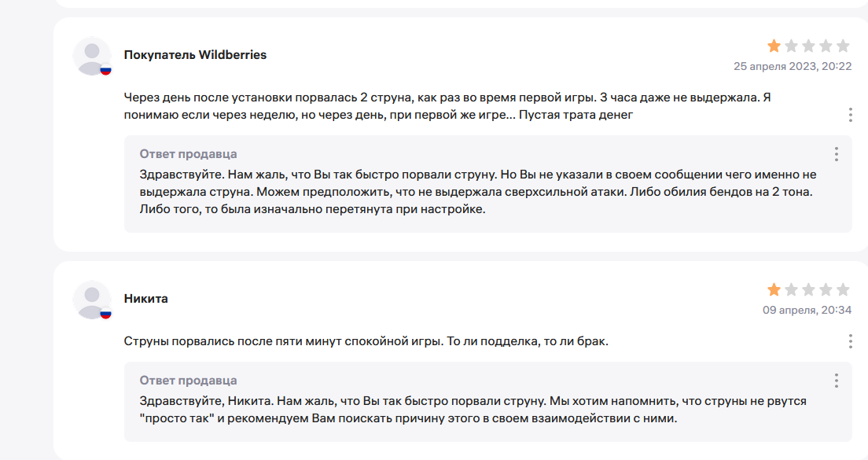Open options menu for seller reply on bends

(x=837, y=154)
